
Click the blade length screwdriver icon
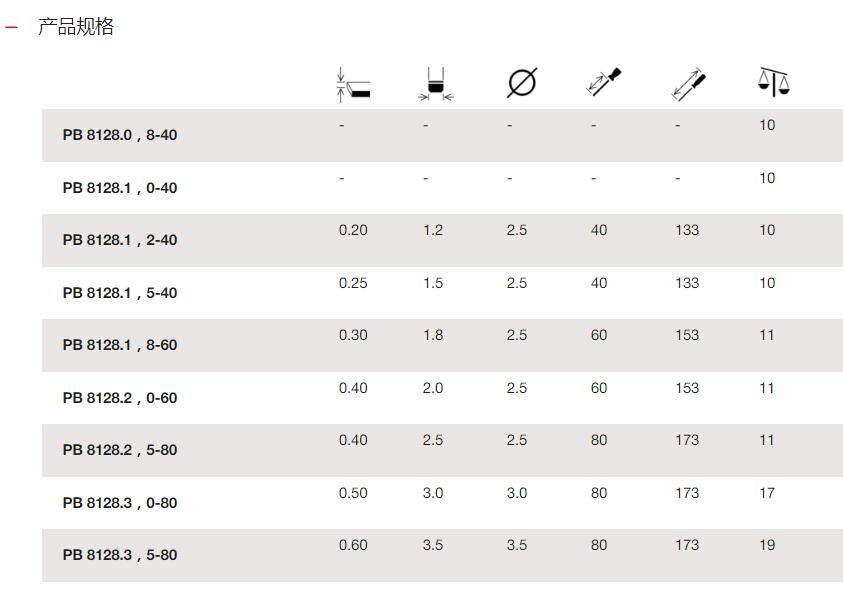coord(603,82)
